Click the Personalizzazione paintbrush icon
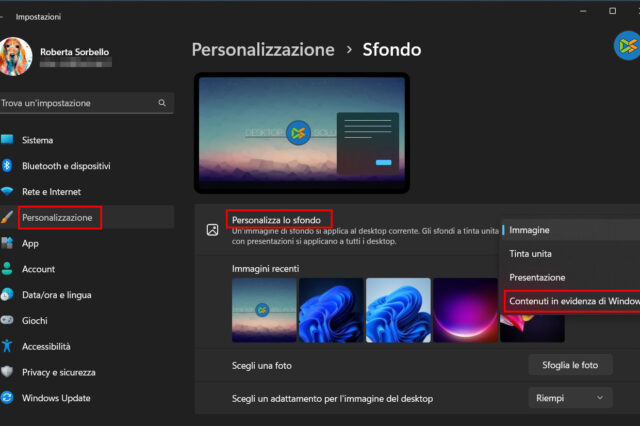 [7, 217]
